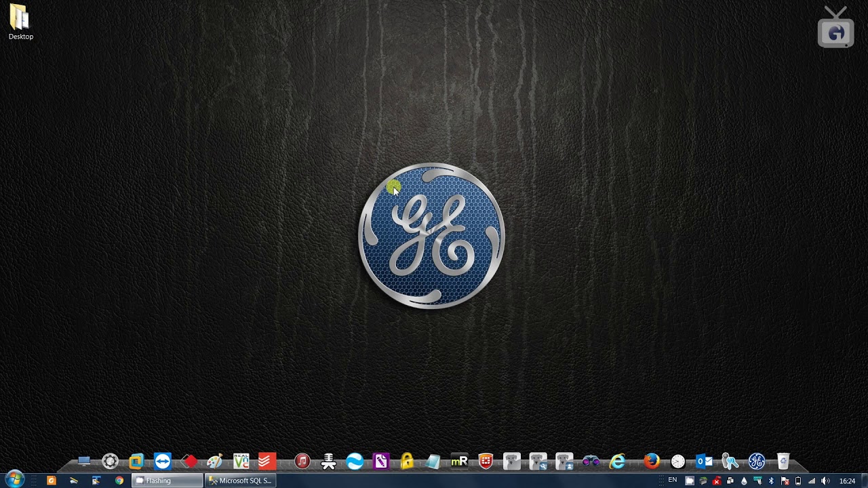Open dog-face icon with user badge

(x=564, y=462)
